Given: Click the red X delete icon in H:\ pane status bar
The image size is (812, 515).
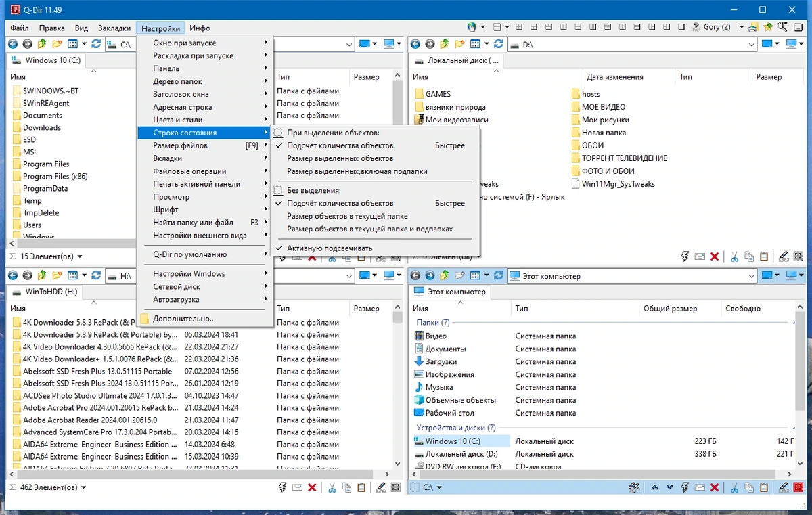Looking at the screenshot, I should point(312,487).
